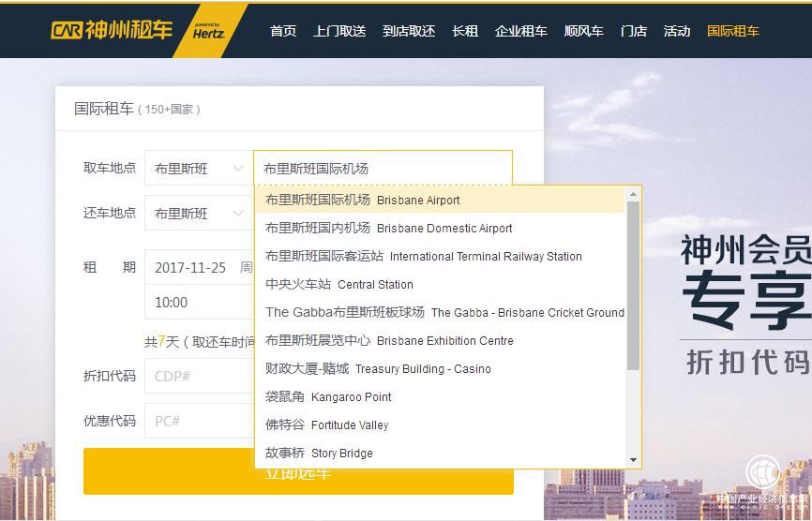This screenshot has height=521, width=812.
Task: Open the 10:00 pickup time selector
Action: (197, 303)
